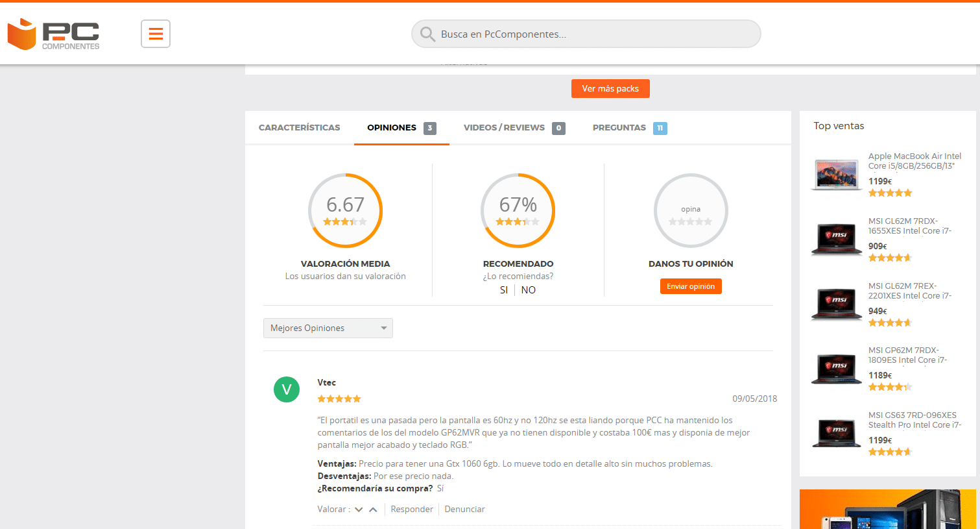Click the Top ventas heading
Screen dimensions: 980x529
[x=839, y=126]
